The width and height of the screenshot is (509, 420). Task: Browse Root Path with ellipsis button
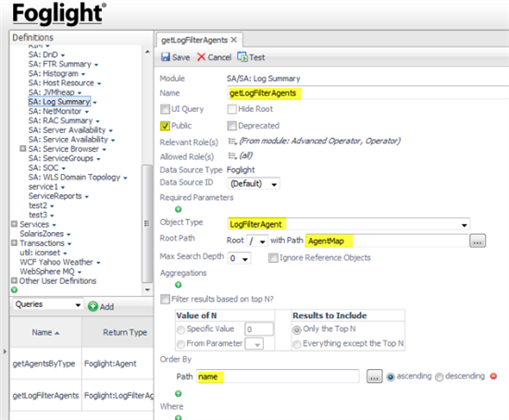pyautogui.click(x=478, y=241)
